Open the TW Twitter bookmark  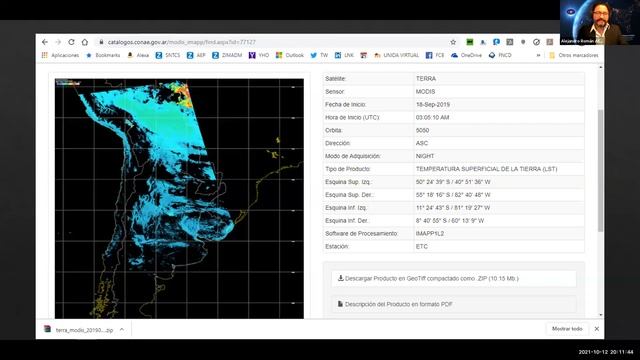click(319, 55)
